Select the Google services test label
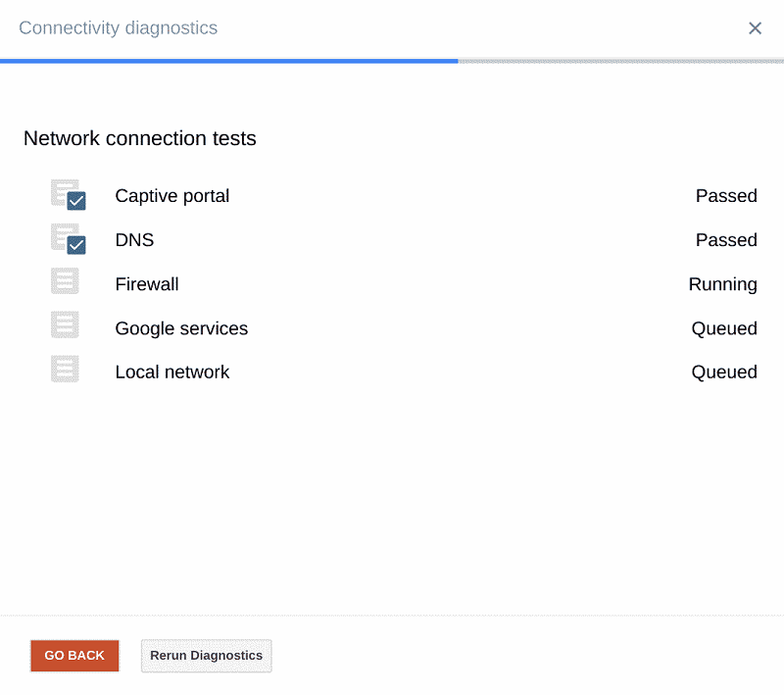This screenshot has height=695, width=784. coord(181,328)
